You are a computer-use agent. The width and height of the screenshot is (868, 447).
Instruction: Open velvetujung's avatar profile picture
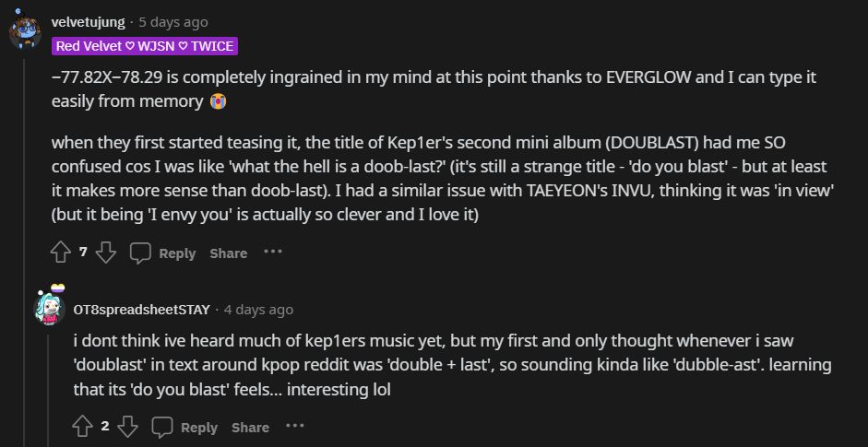24,32
